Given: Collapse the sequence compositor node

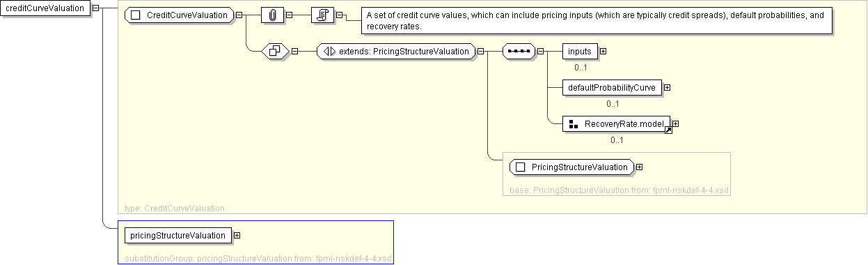Looking at the screenshot, I should tap(540, 52).
